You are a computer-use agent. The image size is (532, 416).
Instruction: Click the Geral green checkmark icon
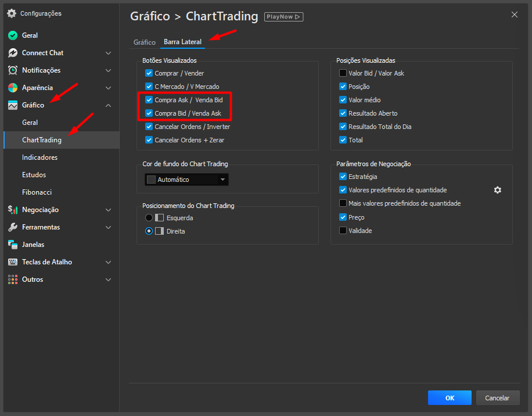13,35
